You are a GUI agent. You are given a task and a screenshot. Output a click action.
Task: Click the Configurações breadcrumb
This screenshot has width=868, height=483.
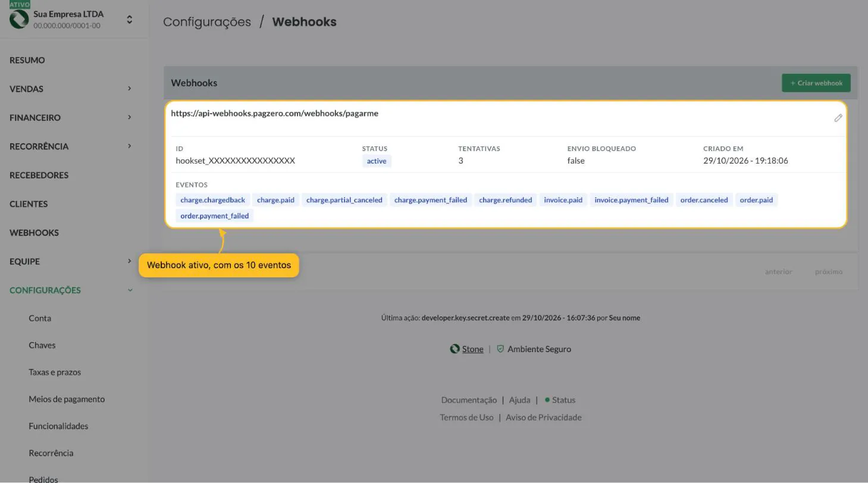(207, 22)
